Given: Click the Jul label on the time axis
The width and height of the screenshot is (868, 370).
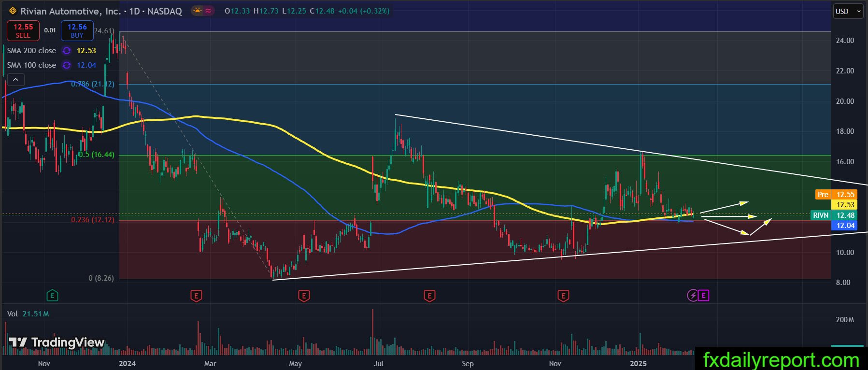Looking at the screenshot, I should point(379,363).
